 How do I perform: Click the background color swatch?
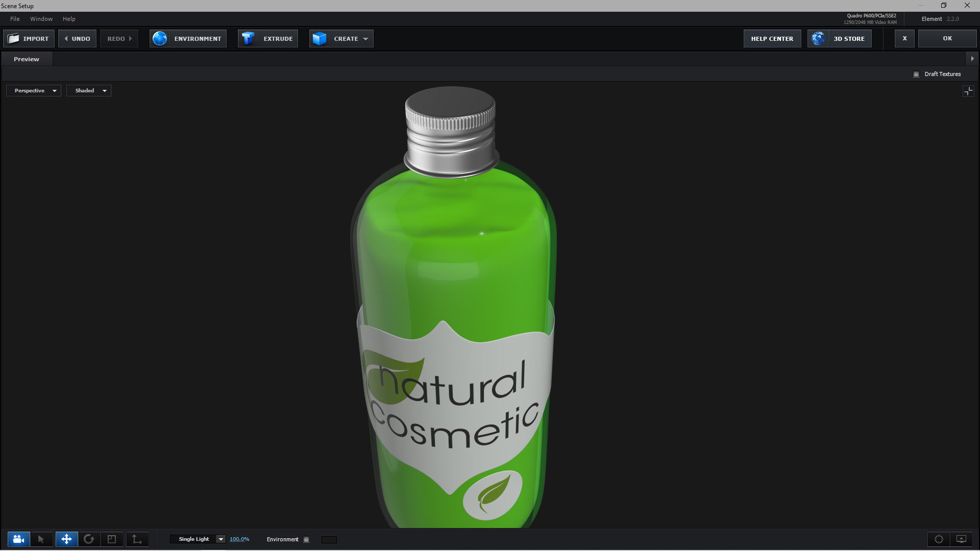point(329,540)
